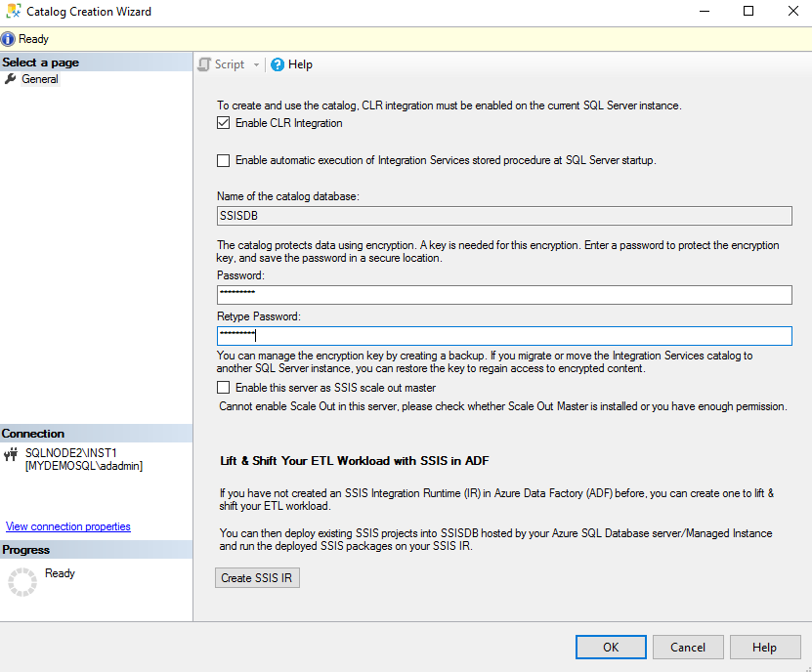812x672 pixels.
Task: Enable automatic execution at SQL Server startup
Action: click(x=224, y=160)
